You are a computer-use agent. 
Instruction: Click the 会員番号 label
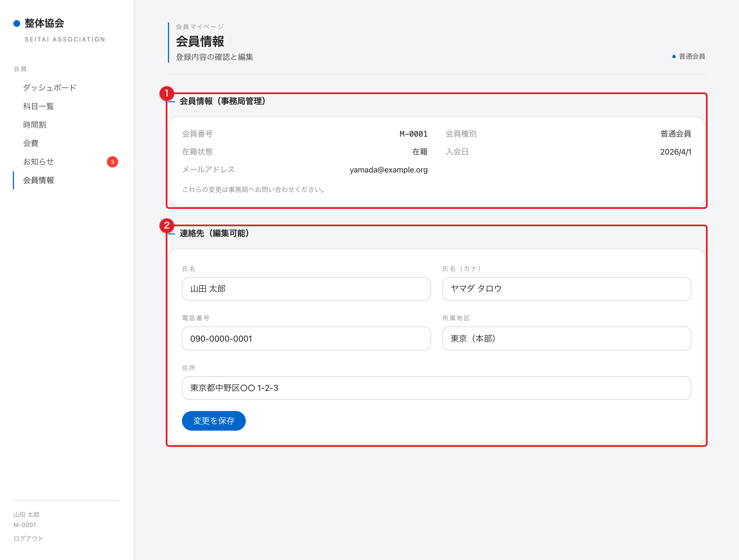[197, 134]
